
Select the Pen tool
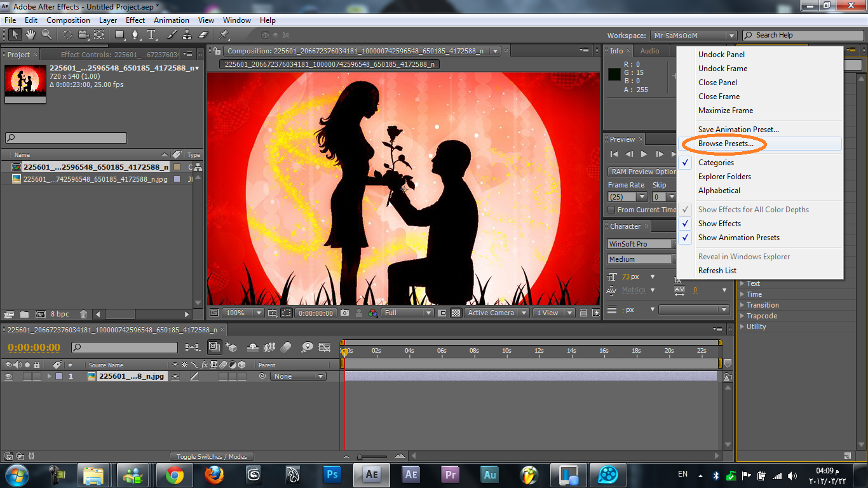135,35
